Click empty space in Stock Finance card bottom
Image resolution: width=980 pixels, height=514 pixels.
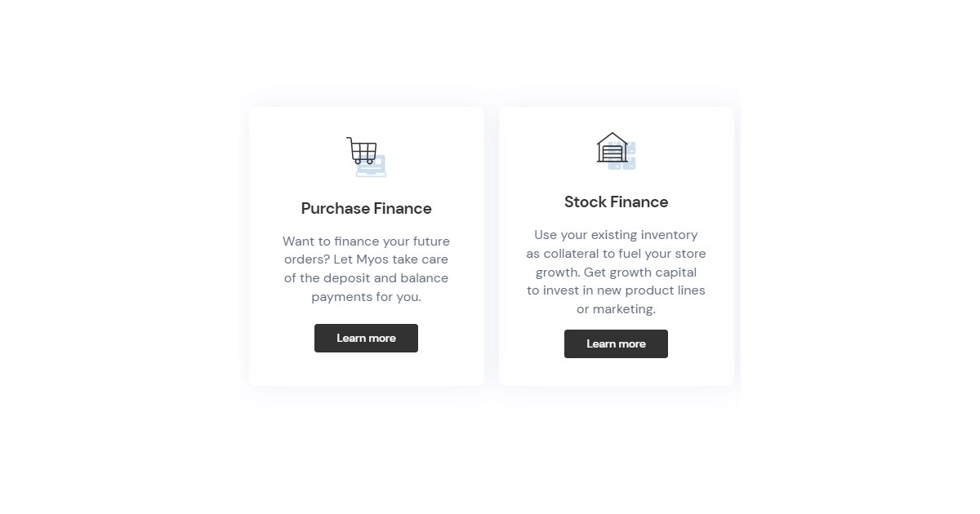point(616,373)
